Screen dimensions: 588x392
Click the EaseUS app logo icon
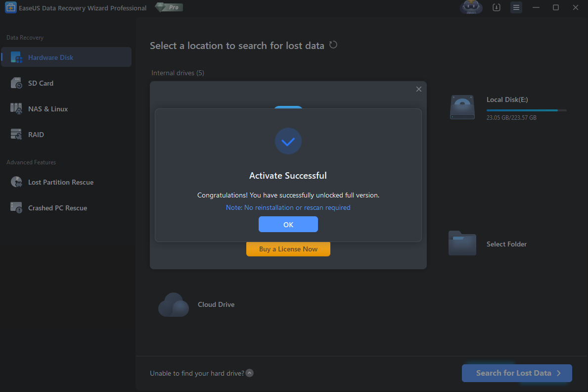10,7
